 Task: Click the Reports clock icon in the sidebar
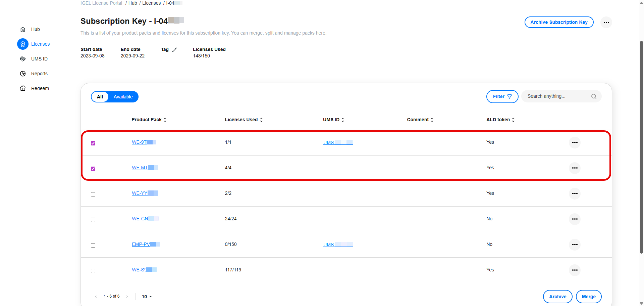(23, 74)
